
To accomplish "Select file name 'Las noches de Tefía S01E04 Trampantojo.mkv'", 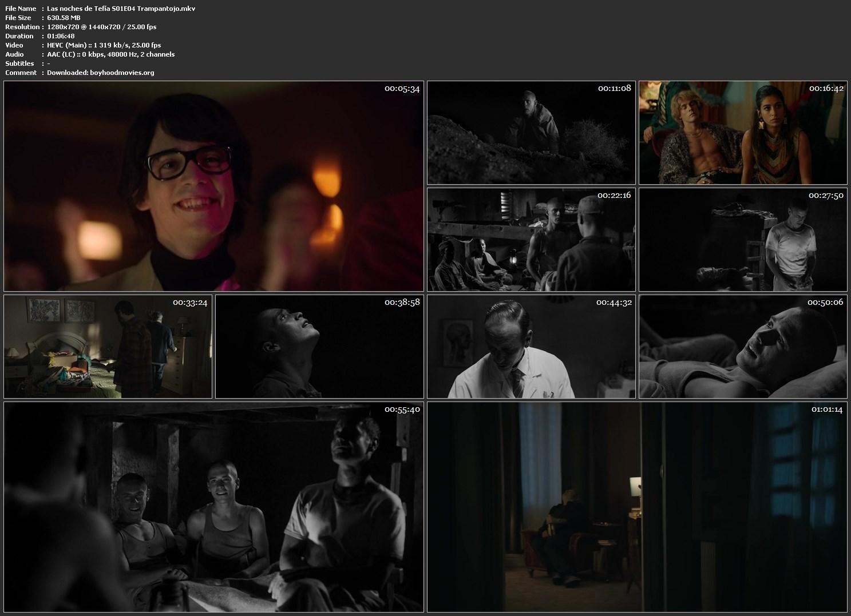I will [121, 9].
